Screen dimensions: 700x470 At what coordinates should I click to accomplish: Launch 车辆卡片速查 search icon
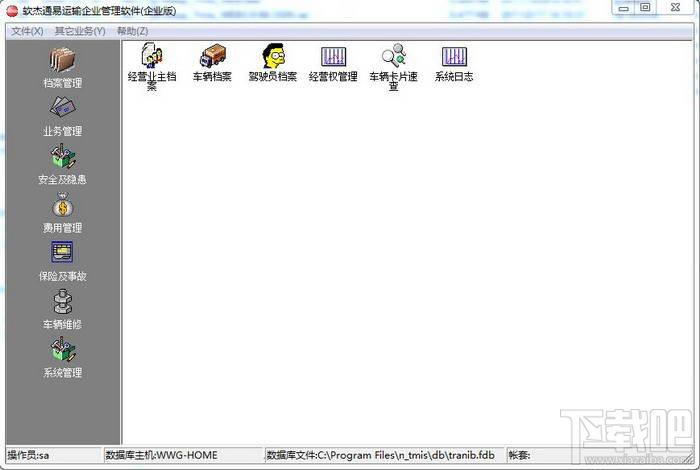coord(393,67)
